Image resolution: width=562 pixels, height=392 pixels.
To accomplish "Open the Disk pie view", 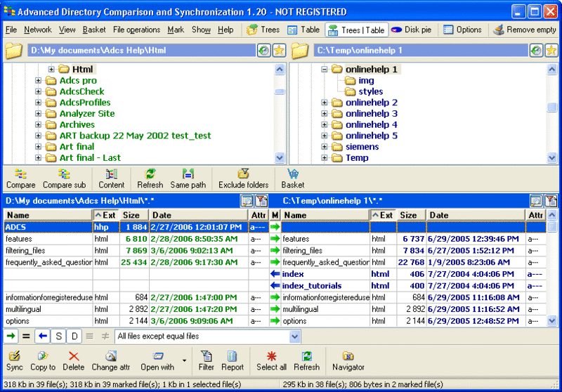I will click(x=411, y=30).
